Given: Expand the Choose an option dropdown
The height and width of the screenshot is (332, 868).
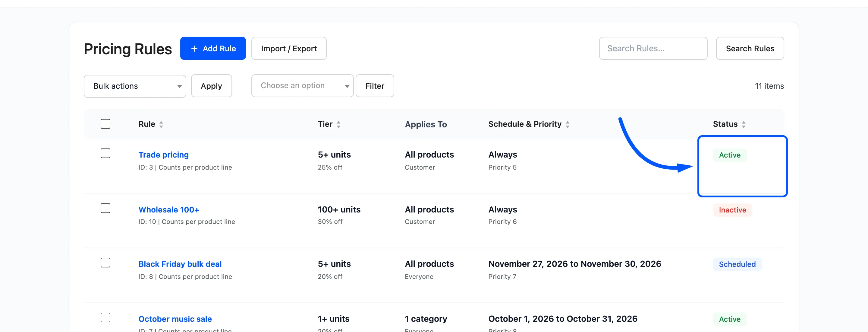Looking at the screenshot, I should coord(302,86).
